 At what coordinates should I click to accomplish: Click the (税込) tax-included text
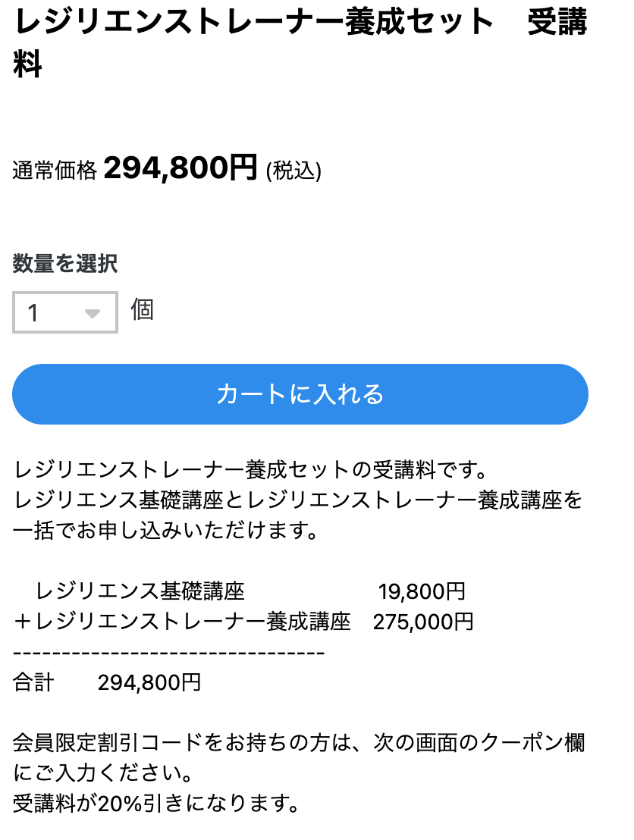pyautogui.click(x=293, y=171)
